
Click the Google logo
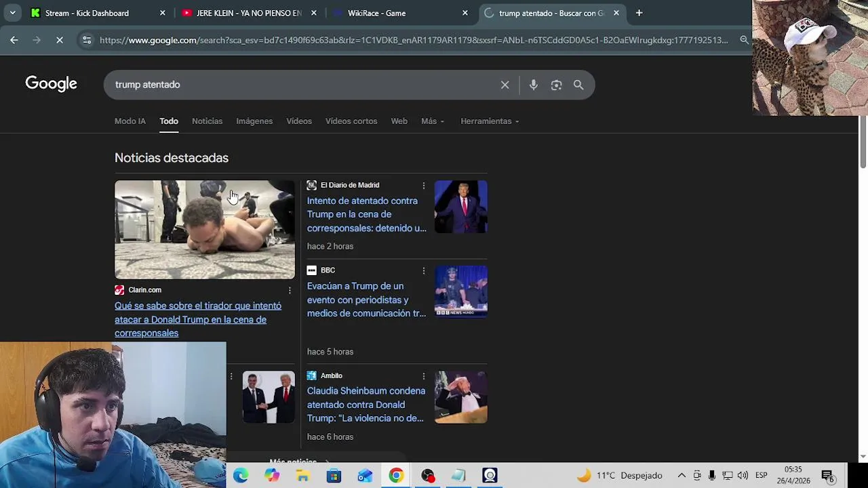point(51,84)
